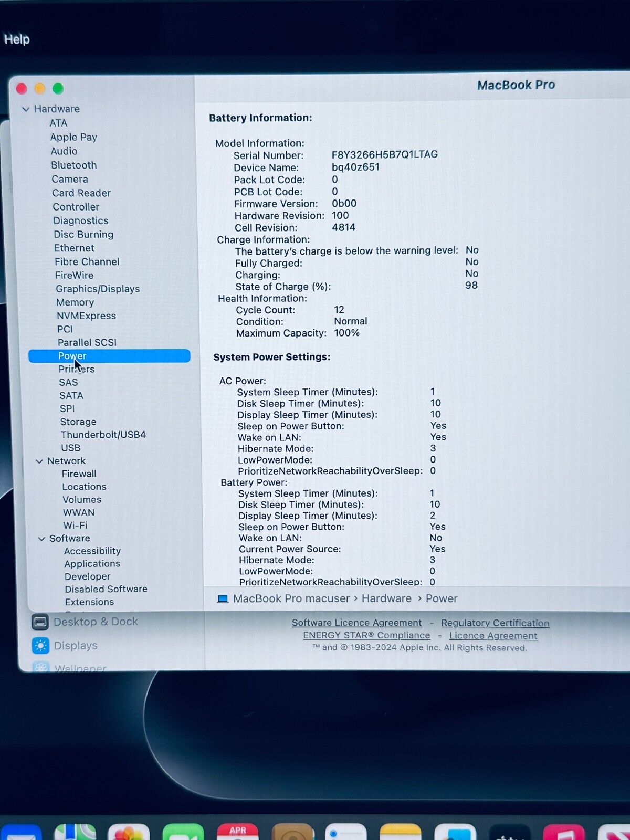Open the Photos app in the Dock
This screenshot has height=840, width=630.
(129, 832)
